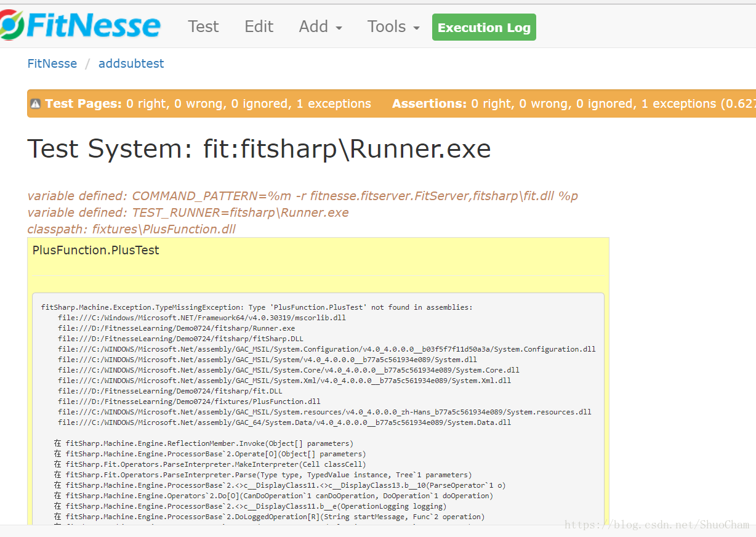The image size is (756, 537).
Task: Click the fitsharp/fit.DLL assembly path
Action: tap(171, 391)
